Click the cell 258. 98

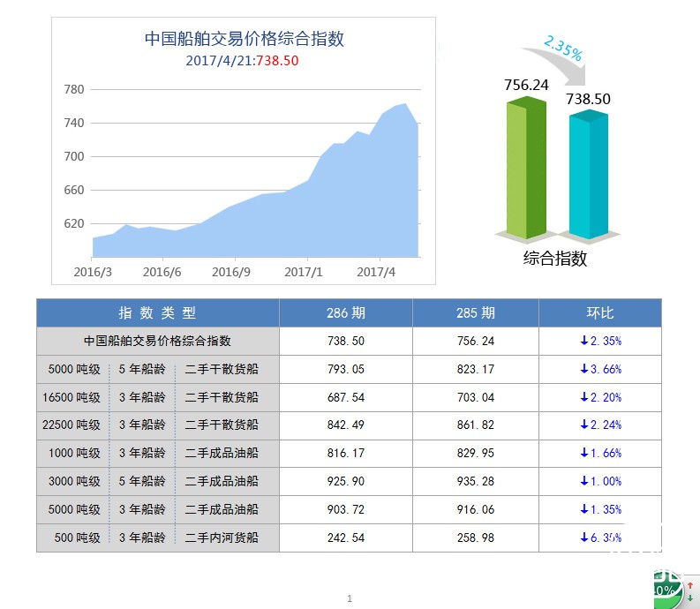[x=476, y=538]
